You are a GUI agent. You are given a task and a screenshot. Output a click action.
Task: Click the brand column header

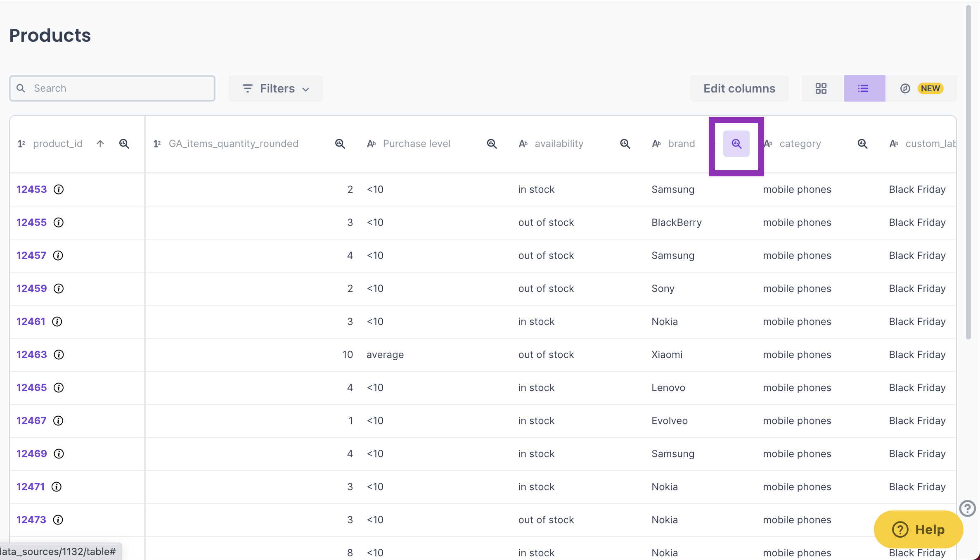click(x=681, y=144)
